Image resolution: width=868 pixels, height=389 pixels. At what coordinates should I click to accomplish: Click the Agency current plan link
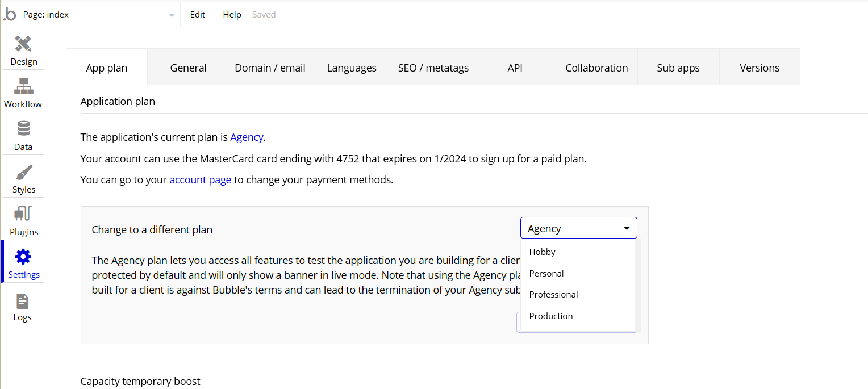click(247, 137)
